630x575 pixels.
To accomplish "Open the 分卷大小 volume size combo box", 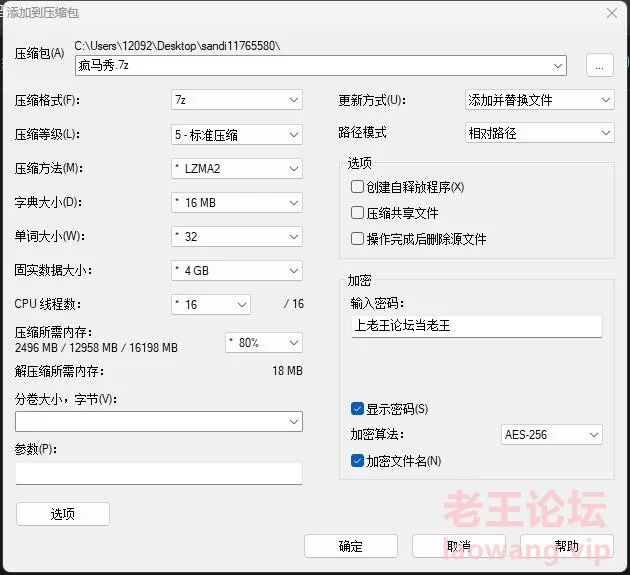I will tap(159, 422).
